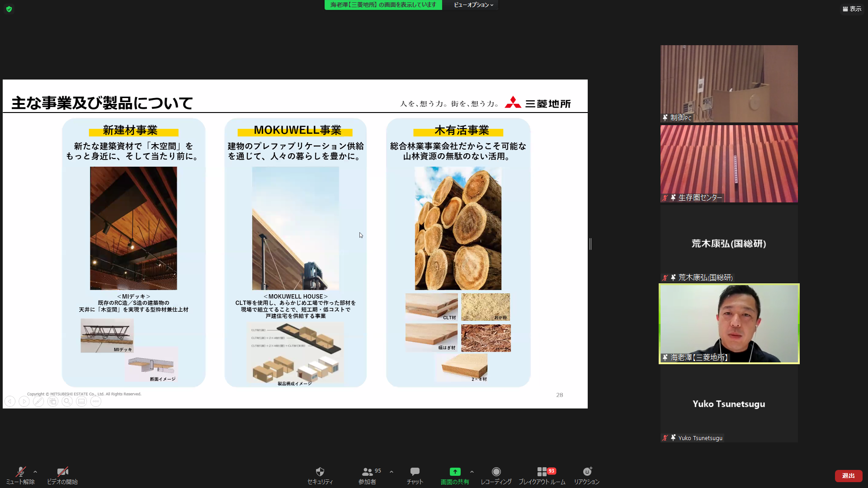The image size is (868, 488).
Task: Toggle slideshow subtitles icon
Action: click(x=81, y=401)
